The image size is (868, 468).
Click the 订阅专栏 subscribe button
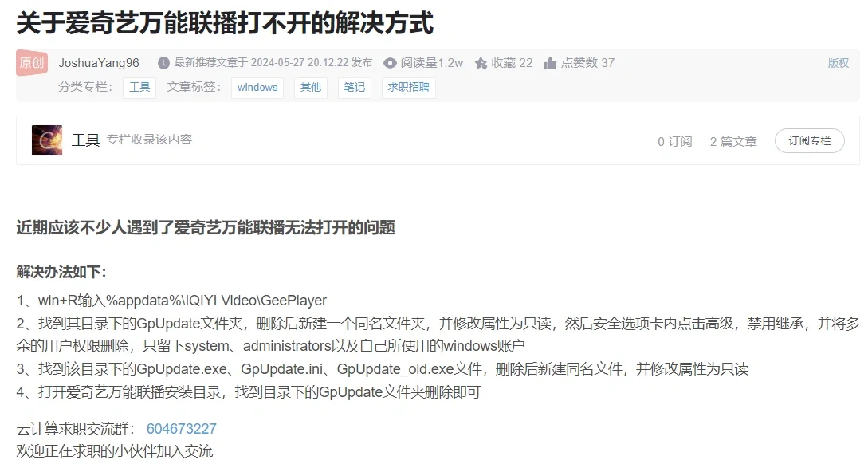pyautogui.click(x=809, y=140)
